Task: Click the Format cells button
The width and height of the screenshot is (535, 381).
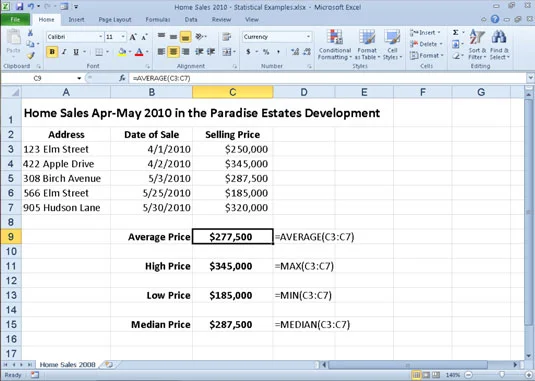Action: [426, 55]
